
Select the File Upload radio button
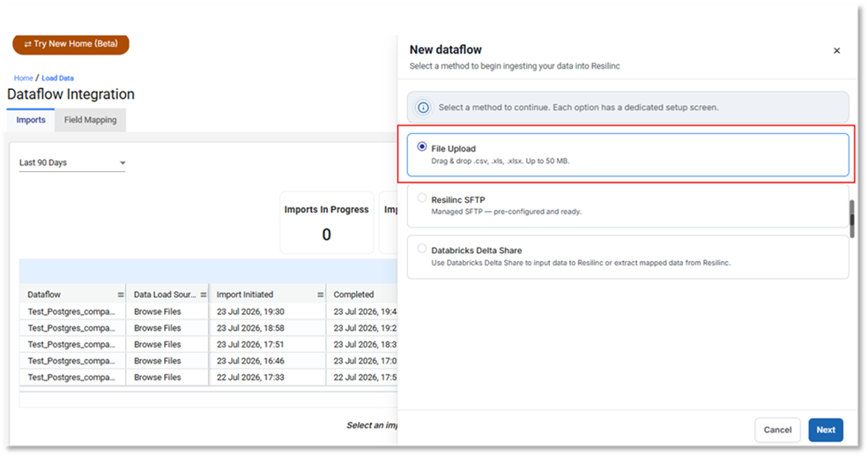(x=422, y=146)
